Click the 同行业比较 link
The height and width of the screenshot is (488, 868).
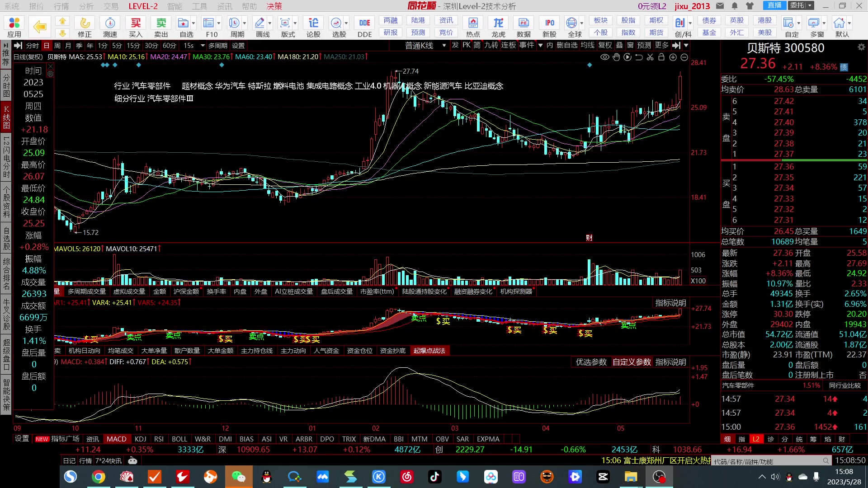coord(845,385)
